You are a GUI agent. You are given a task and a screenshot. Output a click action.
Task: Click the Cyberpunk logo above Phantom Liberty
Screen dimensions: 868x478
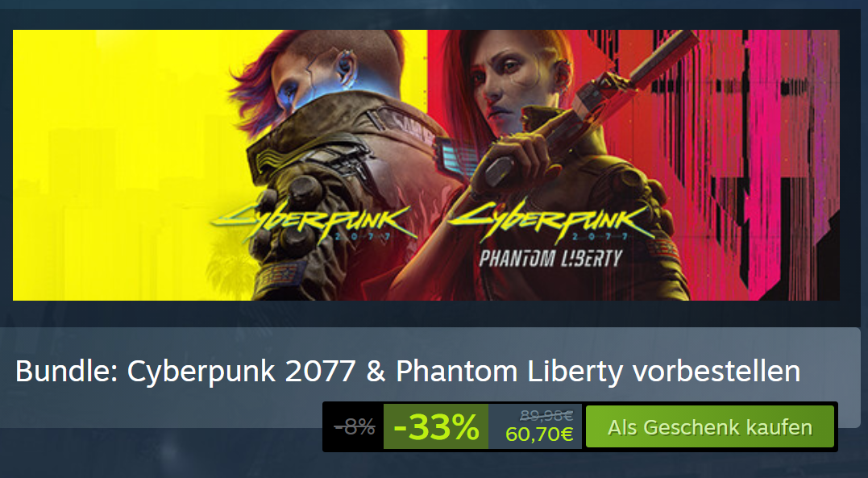550,220
